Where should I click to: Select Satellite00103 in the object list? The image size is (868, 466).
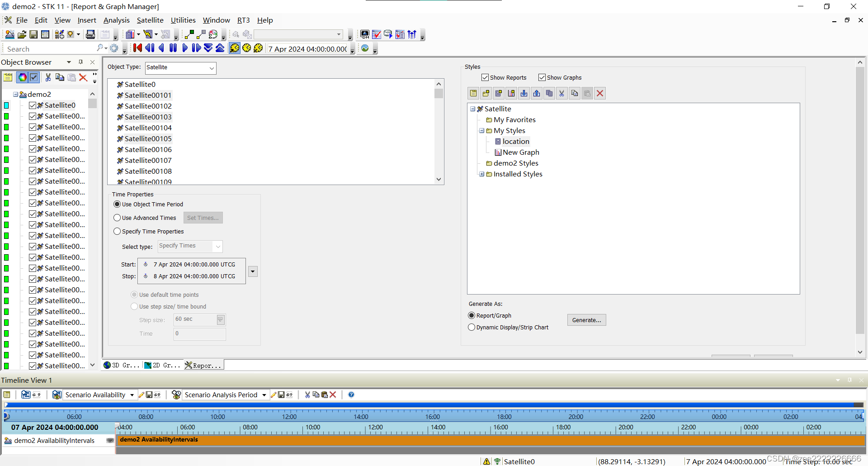[148, 117]
